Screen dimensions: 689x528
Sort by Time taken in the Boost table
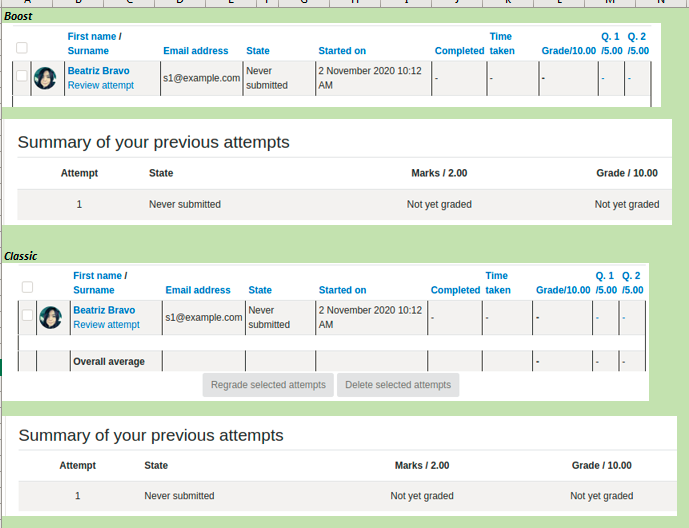pos(502,43)
